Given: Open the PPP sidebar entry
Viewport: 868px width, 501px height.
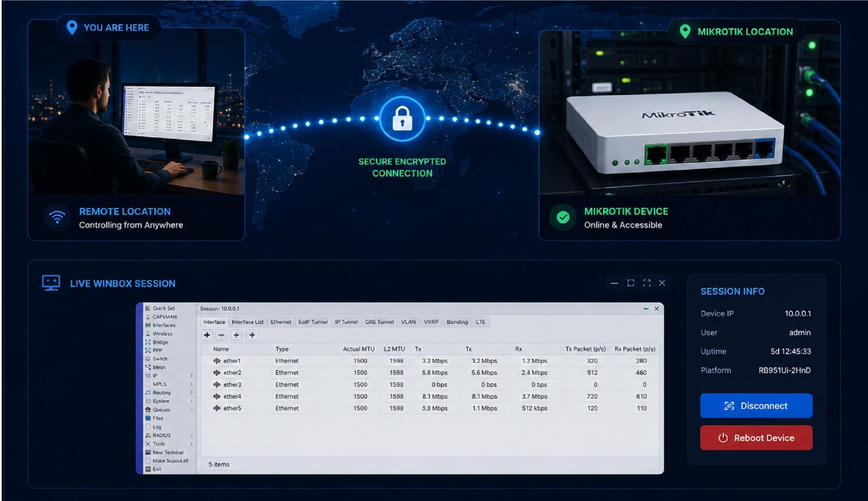Looking at the screenshot, I should point(154,350).
